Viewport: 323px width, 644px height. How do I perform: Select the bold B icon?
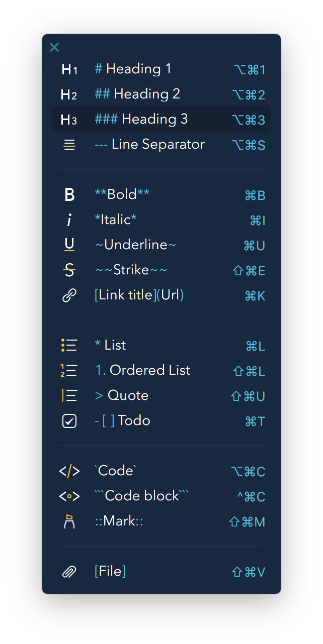[69, 195]
